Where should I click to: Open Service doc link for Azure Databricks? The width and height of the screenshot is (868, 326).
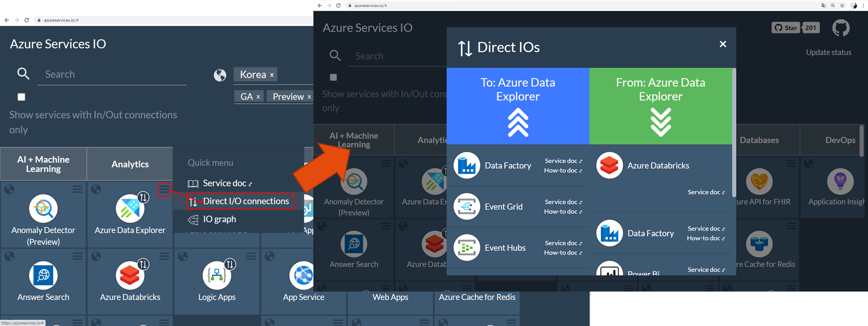click(706, 192)
